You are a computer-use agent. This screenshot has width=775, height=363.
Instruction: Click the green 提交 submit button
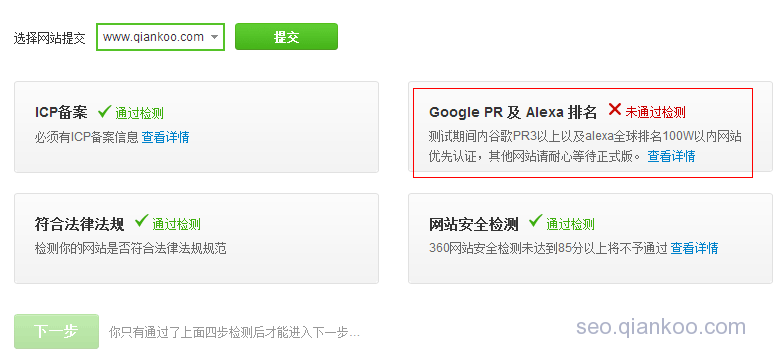[286, 37]
